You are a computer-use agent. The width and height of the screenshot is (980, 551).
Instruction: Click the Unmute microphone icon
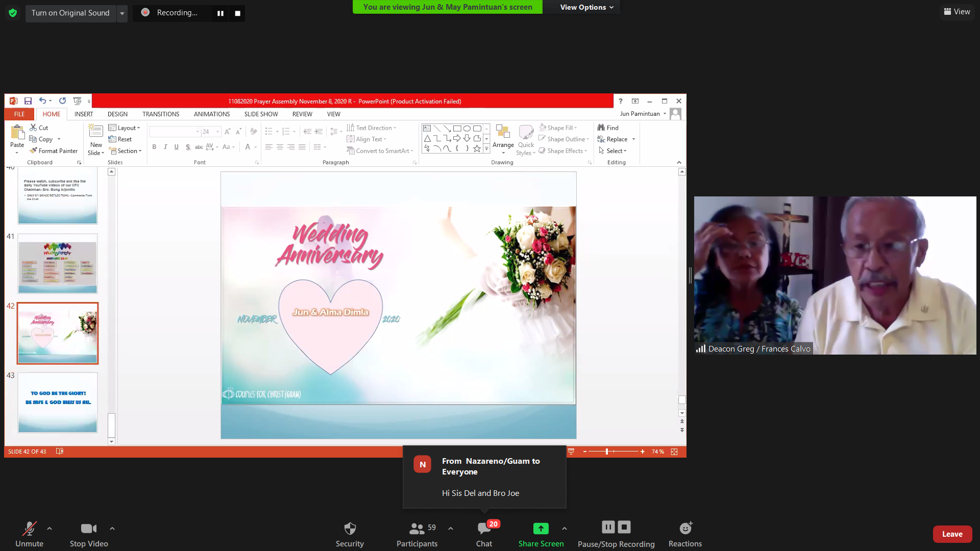(29, 528)
